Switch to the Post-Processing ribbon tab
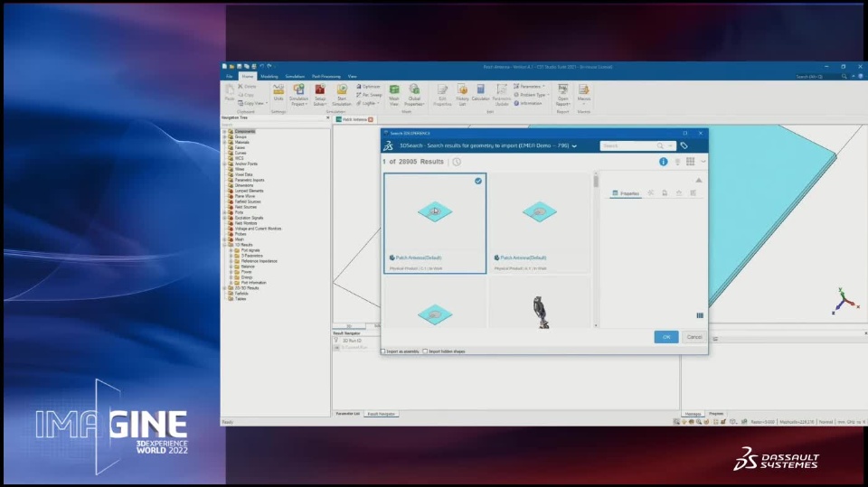868x487 pixels. 326,77
